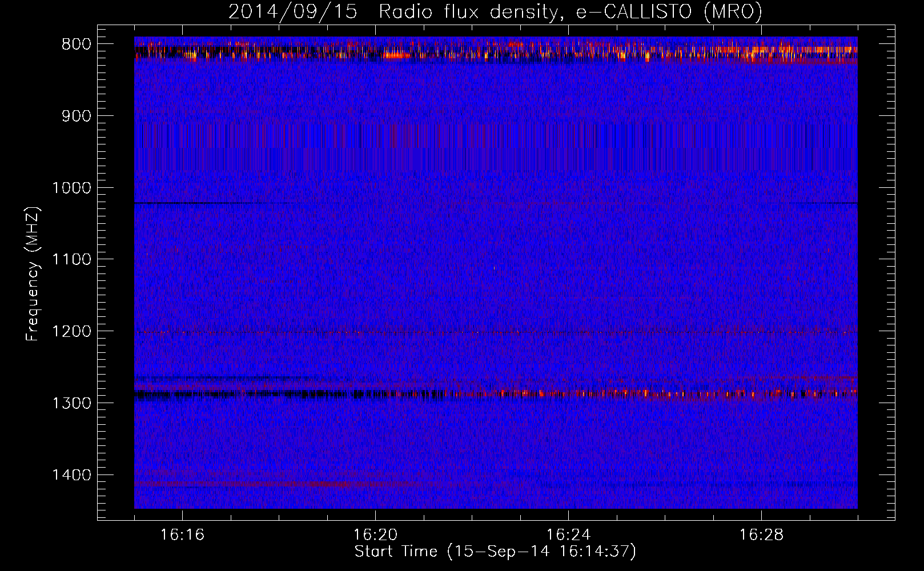Click the 1300 frequency tick label
924x571 pixels.
click(71, 403)
